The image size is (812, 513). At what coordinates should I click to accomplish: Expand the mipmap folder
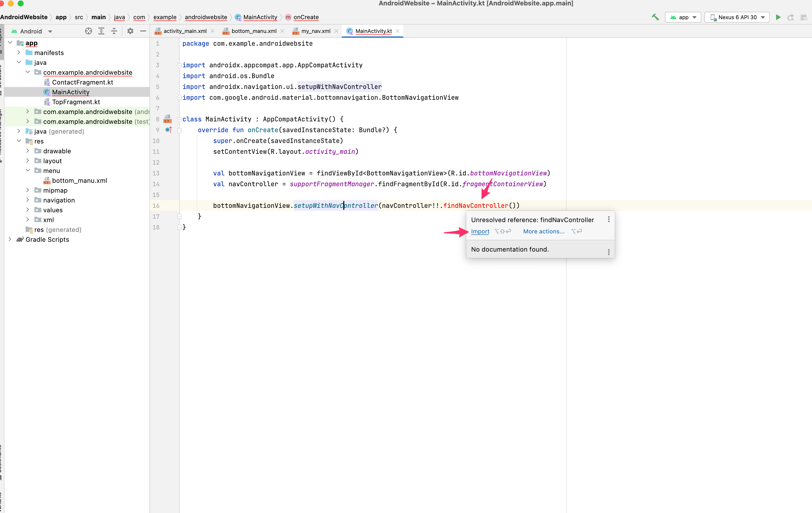(28, 190)
